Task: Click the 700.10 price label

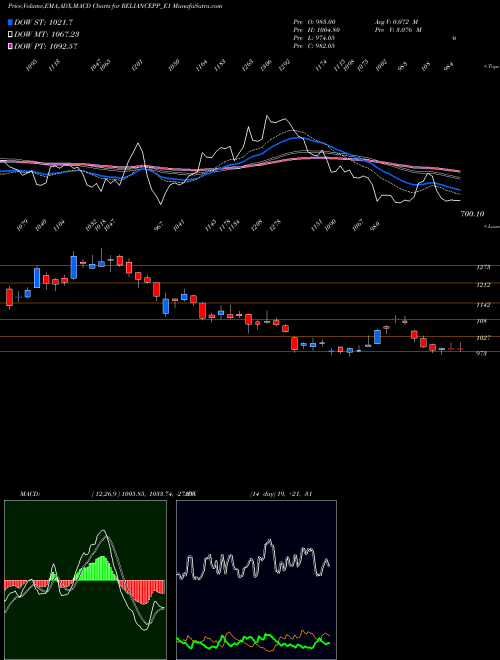Action: pos(472,214)
